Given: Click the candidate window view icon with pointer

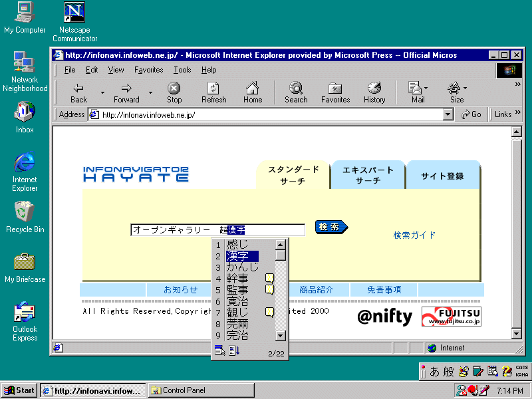Looking at the screenshot, I should pos(220,350).
